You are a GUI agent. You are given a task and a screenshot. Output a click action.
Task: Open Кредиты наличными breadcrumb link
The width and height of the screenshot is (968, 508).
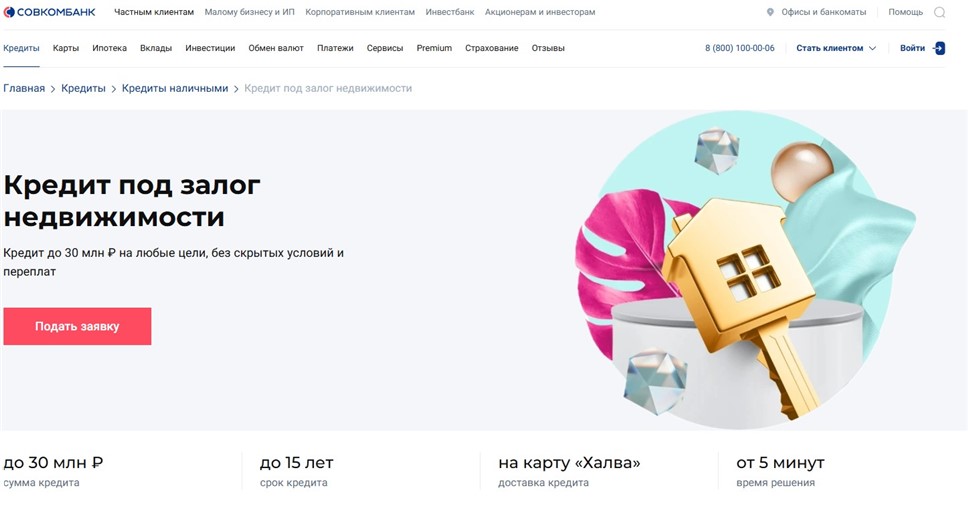(x=175, y=88)
